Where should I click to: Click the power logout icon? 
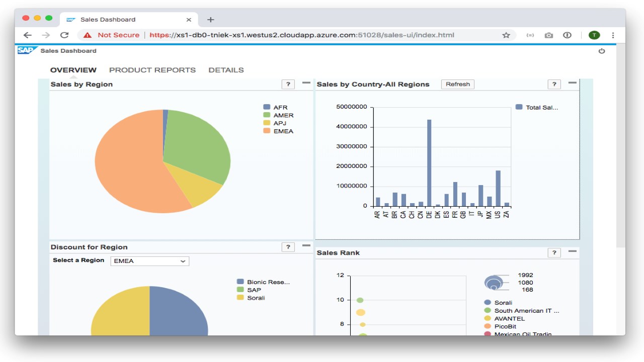(x=601, y=51)
